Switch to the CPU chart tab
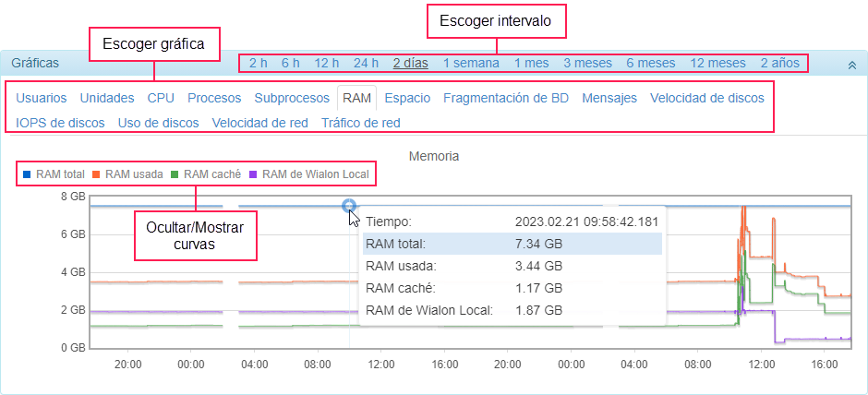Image resolution: width=868 pixels, height=395 pixels. point(161,98)
